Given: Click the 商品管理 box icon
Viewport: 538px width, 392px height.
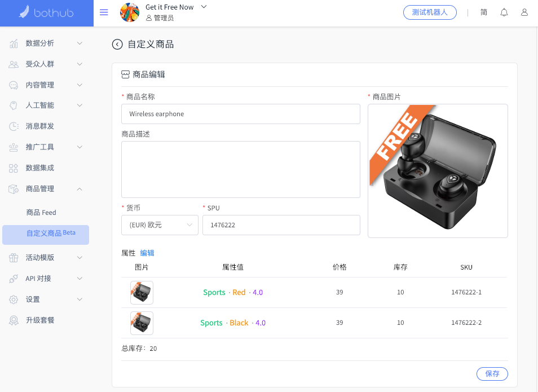Looking at the screenshot, I should 14,189.
